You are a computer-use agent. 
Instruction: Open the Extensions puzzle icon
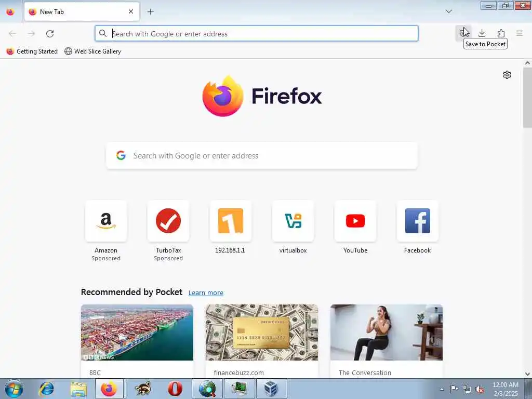[501, 33]
